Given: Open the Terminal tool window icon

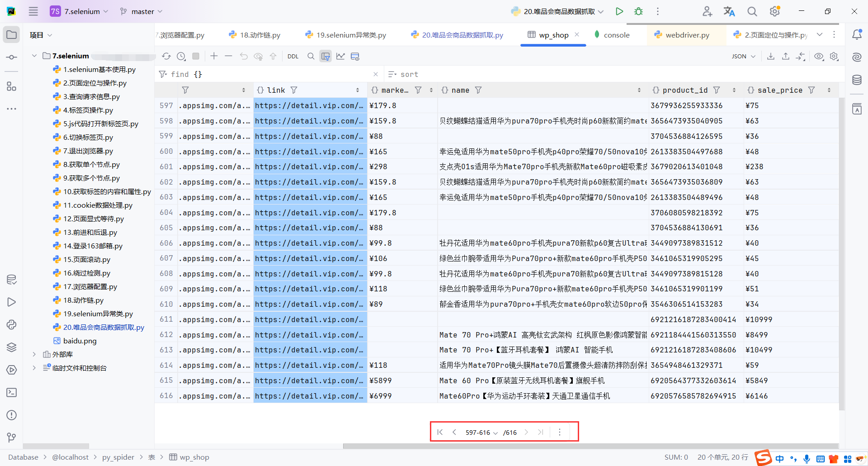Looking at the screenshot, I should pyautogui.click(x=12, y=392).
